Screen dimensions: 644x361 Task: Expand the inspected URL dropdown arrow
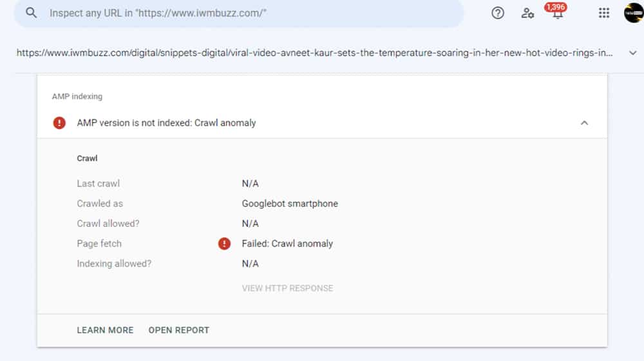(632, 53)
